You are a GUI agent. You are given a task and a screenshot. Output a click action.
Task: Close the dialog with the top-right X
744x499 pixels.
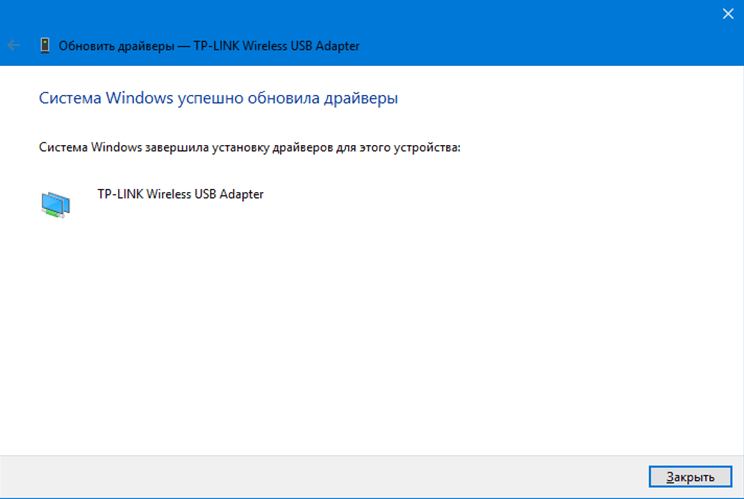click(x=727, y=14)
